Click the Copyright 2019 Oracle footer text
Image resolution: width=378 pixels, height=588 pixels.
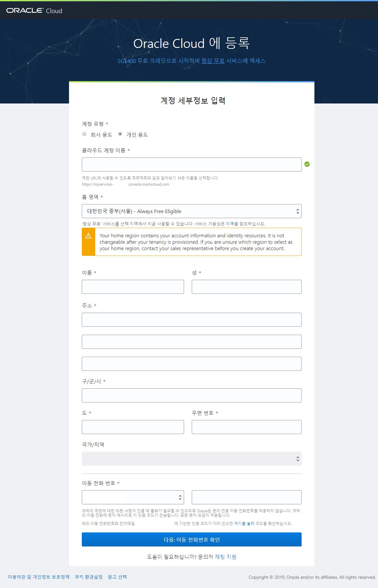tap(312, 577)
